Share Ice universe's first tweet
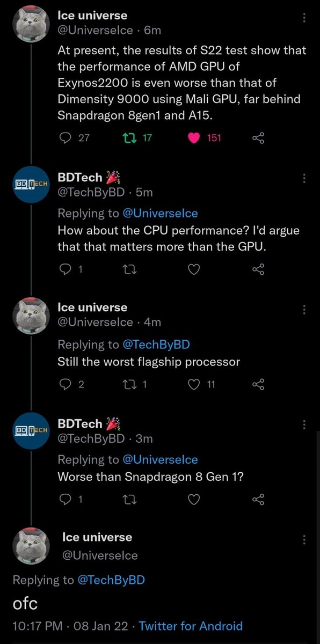Image resolution: width=320 pixels, height=644 pixels. [258, 137]
